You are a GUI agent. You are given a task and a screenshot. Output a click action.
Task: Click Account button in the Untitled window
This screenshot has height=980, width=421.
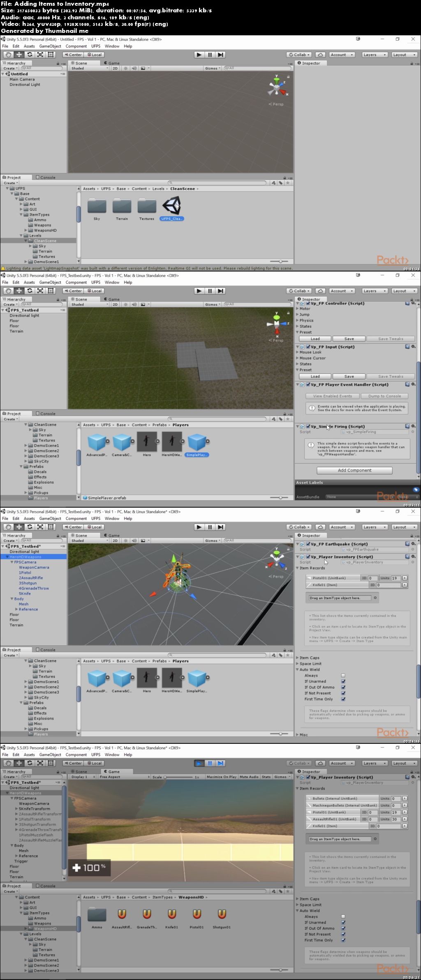pos(342,55)
